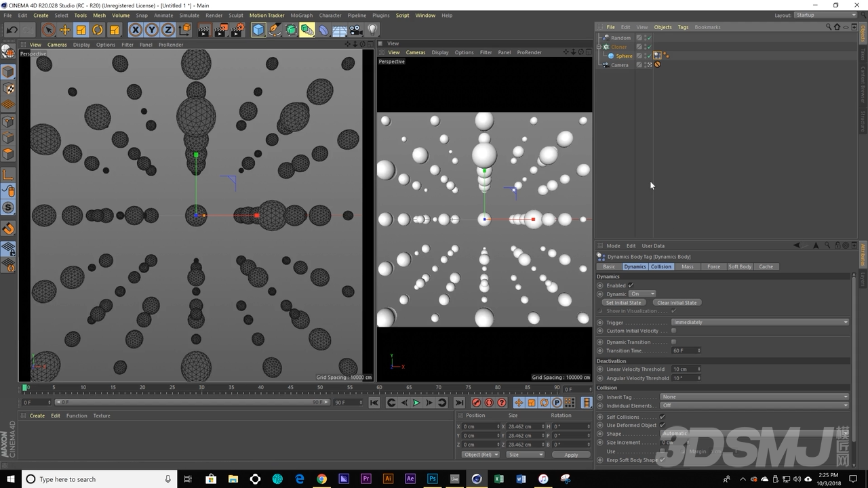
Task: Open ProRender menu in right viewport
Action: pos(529,52)
